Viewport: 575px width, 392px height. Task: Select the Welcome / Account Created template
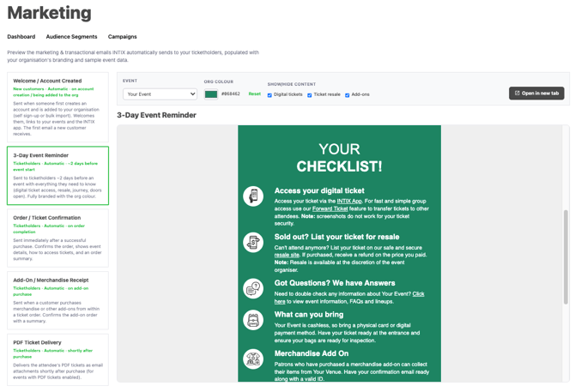58,107
